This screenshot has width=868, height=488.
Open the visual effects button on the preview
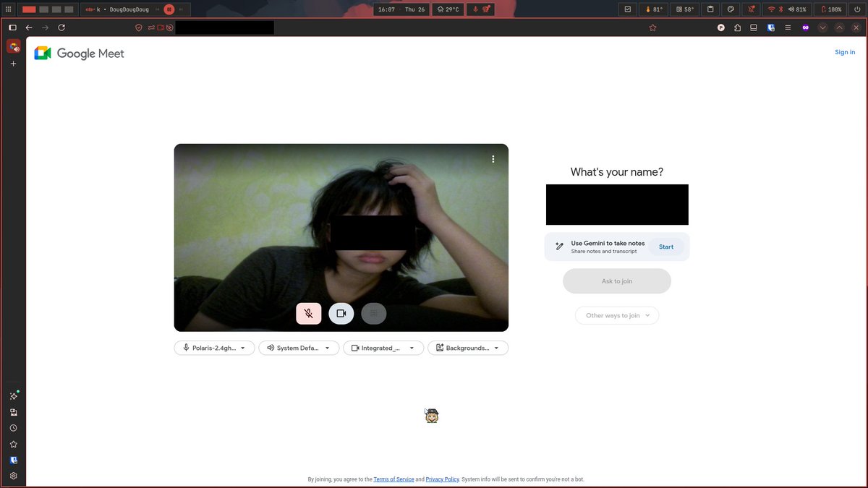(x=374, y=314)
